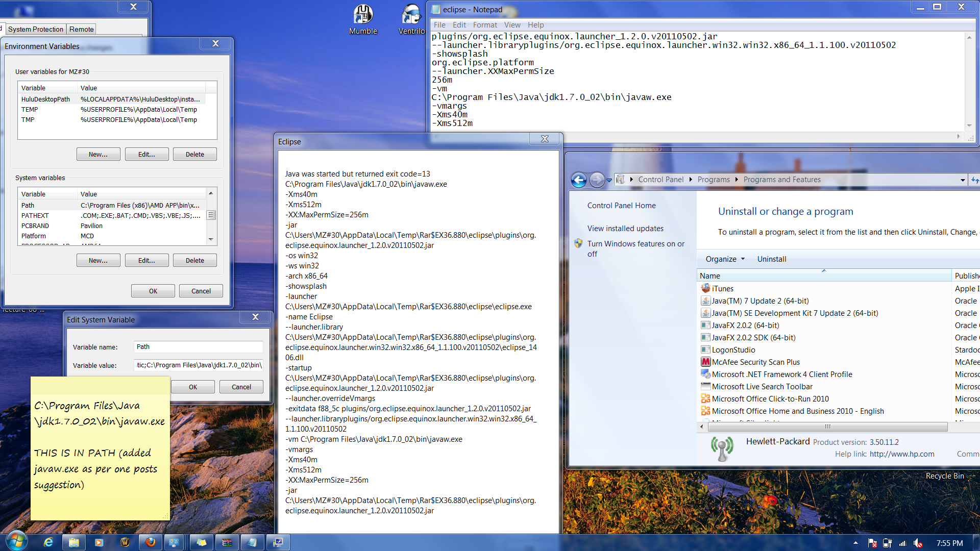Open Action Center flag in system tray
Image resolution: width=980 pixels, height=551 pixels.
[x=872, y=543]
